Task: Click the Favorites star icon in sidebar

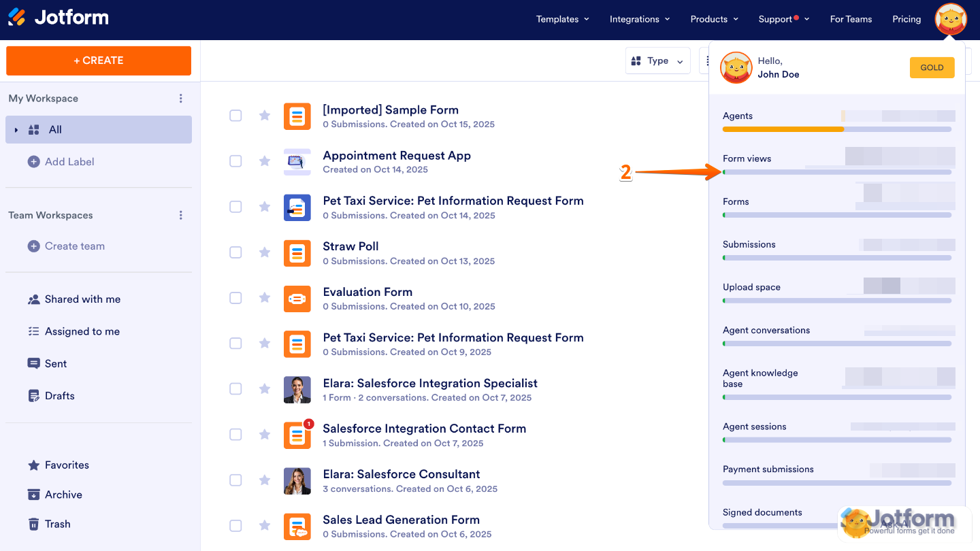Action: [33, 465]
